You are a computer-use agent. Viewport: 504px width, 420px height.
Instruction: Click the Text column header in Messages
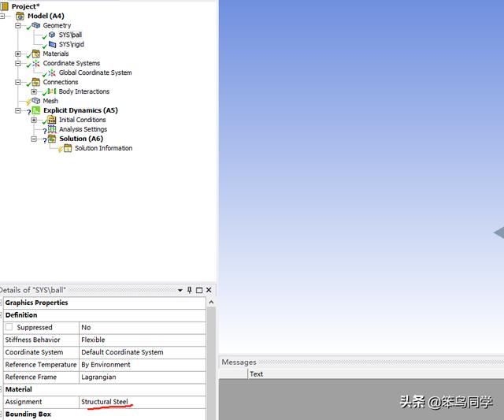pyautogui.click(x=256, y=374)
